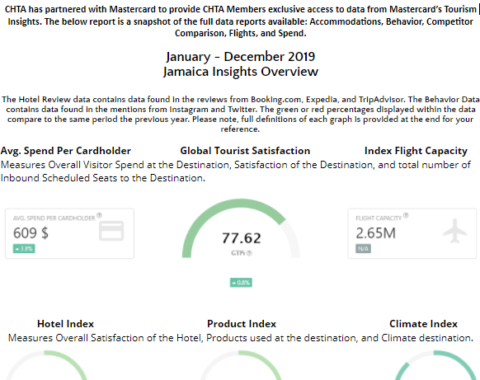
Task: Click the Climate Index heading
Action: pyautogui.click(x=423, y=324)
